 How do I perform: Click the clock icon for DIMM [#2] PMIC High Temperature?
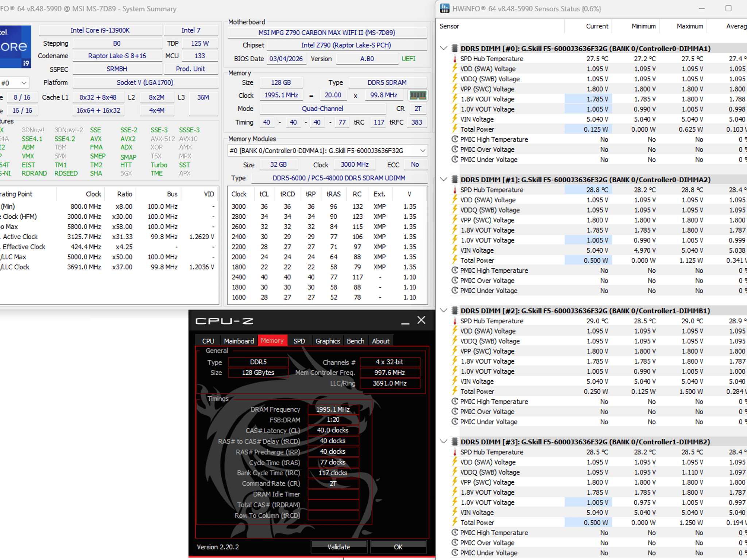pyautogui.click(x=455, y=401)
